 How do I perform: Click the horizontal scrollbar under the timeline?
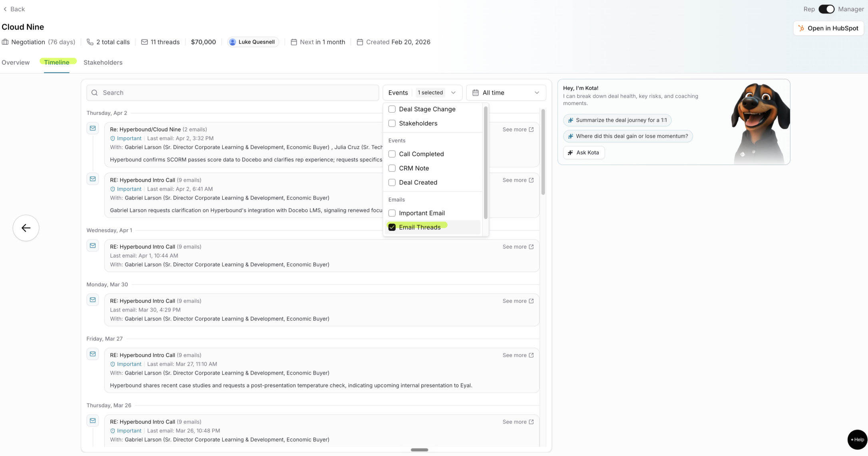tap(419, 450)
